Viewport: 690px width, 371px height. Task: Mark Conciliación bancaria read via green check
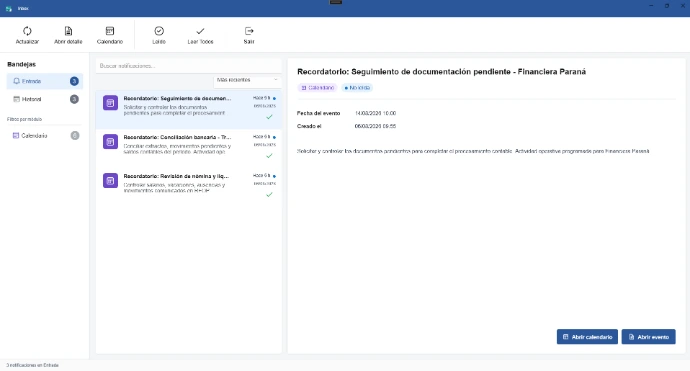pyautogui.click(x=269, y=156)
